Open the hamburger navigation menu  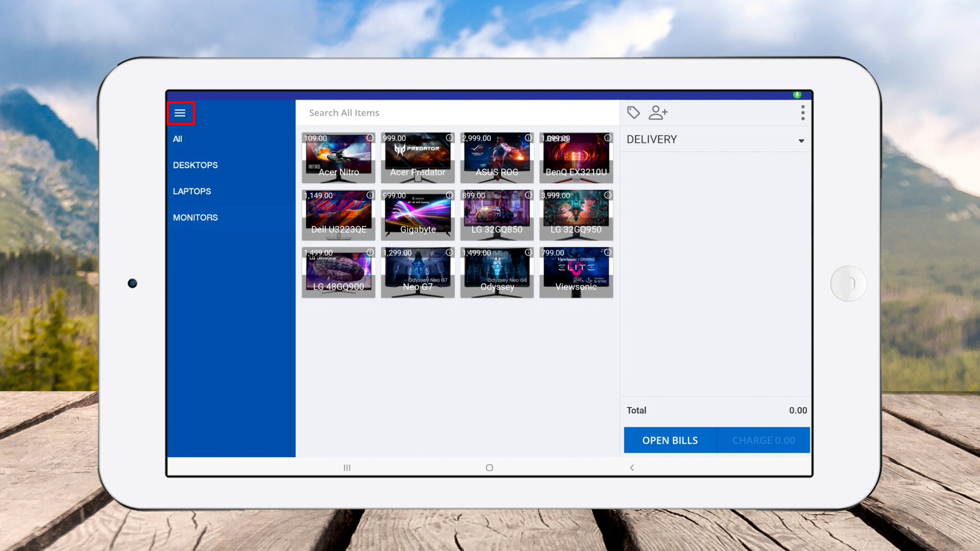180,113
